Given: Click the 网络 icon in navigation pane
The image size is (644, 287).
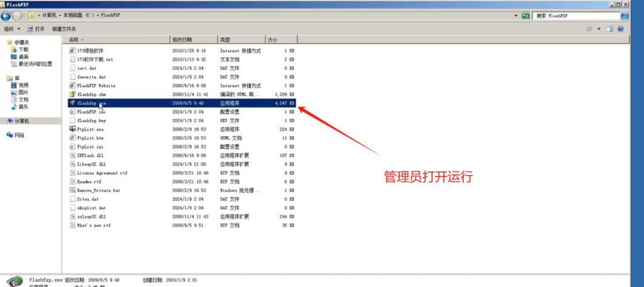Looking at the screenshot, I should [10, 135].
